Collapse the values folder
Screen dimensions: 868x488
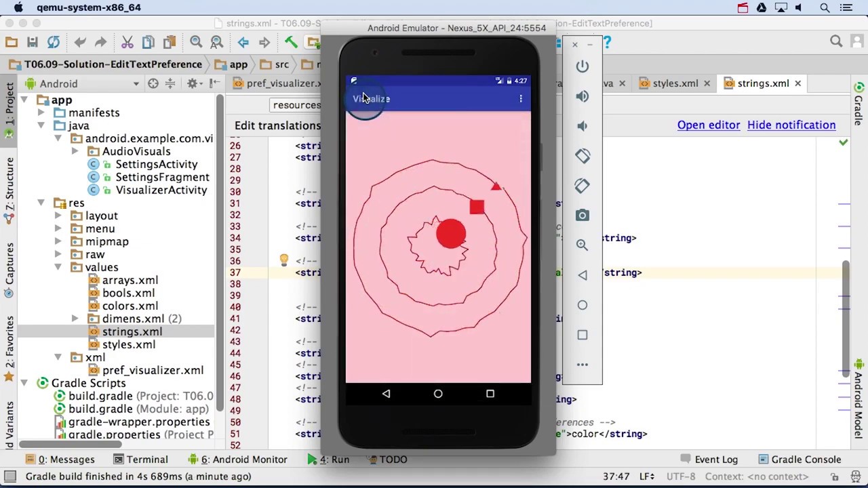coord(58,267)
